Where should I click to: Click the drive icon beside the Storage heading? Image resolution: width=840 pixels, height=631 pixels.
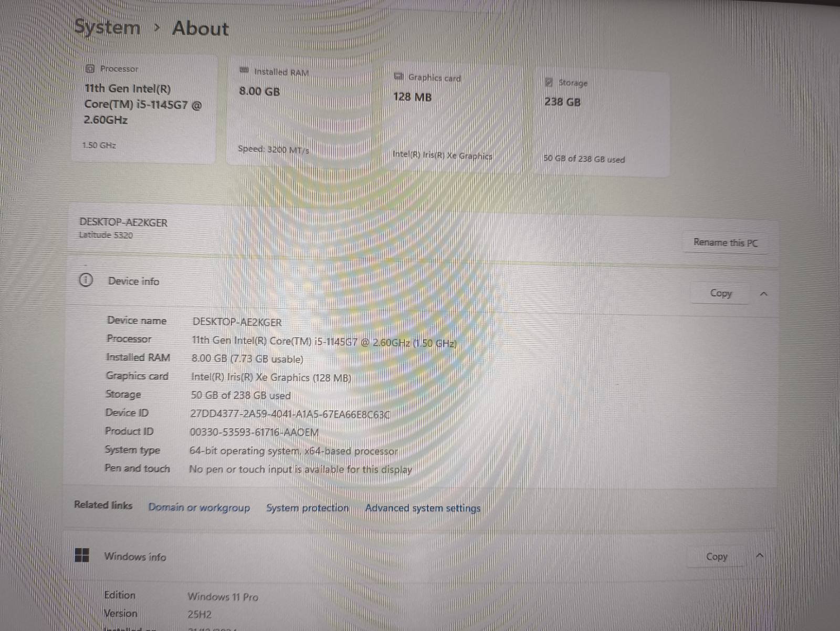(x=549, y=82)
